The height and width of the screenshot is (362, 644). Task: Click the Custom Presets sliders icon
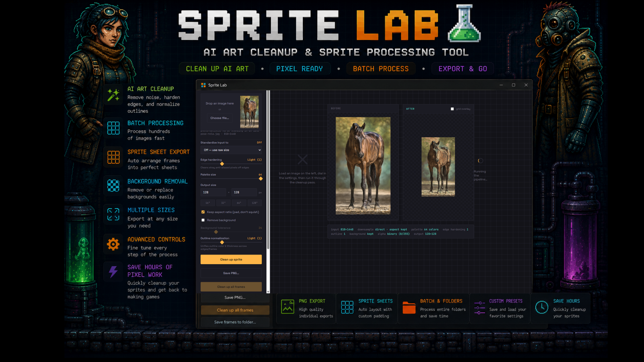click(480, 308)
